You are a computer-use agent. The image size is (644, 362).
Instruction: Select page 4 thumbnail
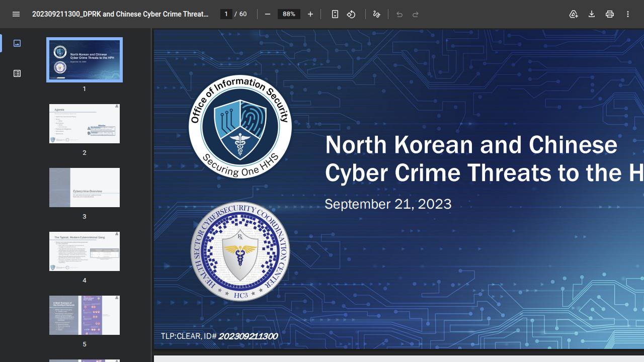[85, 251]
